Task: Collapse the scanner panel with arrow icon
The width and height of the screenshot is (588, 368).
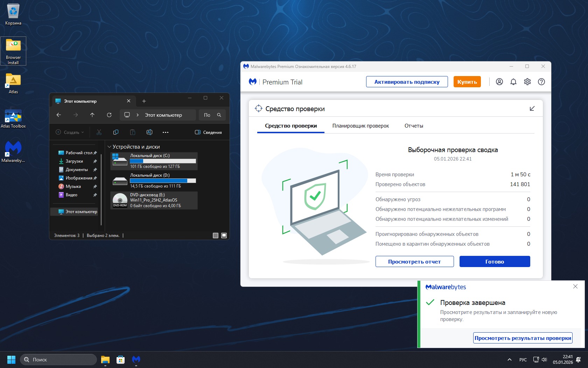Action: 532,109
